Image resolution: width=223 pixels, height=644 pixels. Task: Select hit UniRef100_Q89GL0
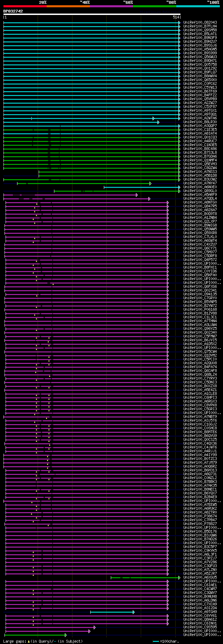point(200,191)
